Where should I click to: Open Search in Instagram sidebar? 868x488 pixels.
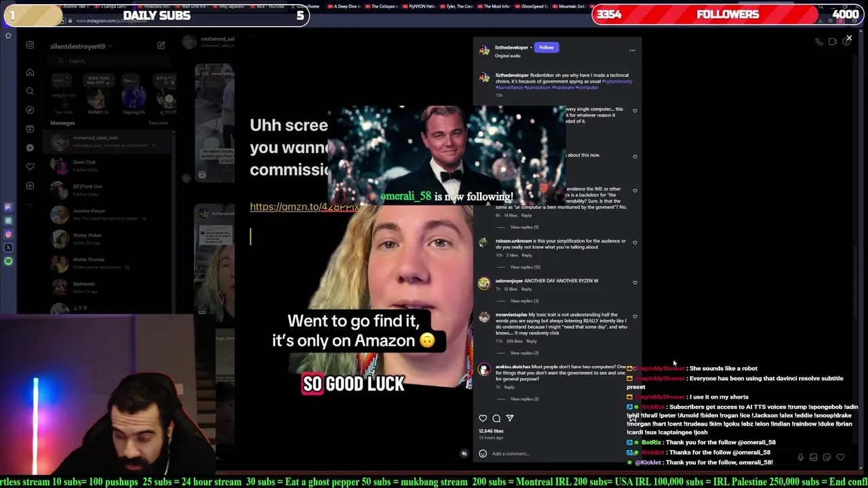(x=30, y=91)
